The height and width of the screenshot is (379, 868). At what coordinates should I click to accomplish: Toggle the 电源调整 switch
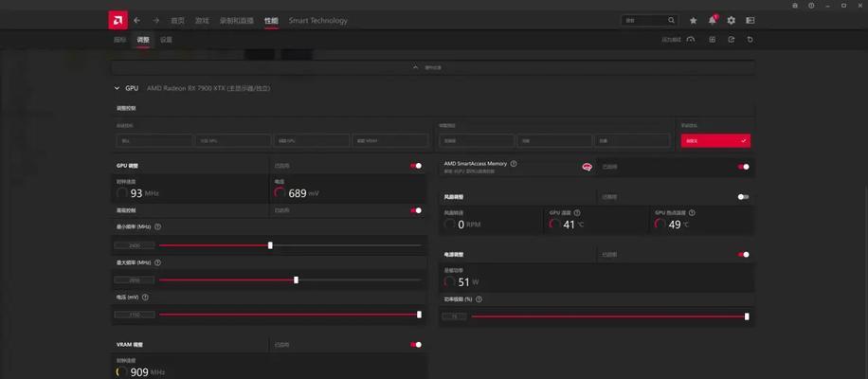(744, 255)
